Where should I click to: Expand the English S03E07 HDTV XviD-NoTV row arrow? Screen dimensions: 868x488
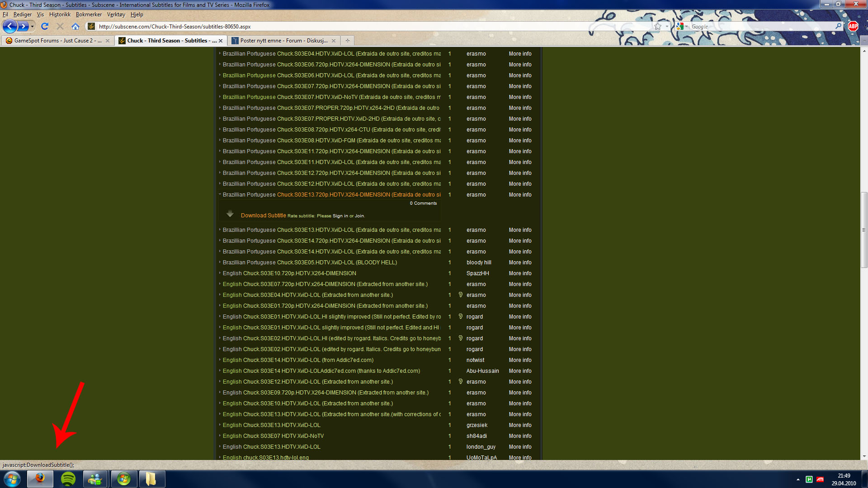[x=220, y=436]
